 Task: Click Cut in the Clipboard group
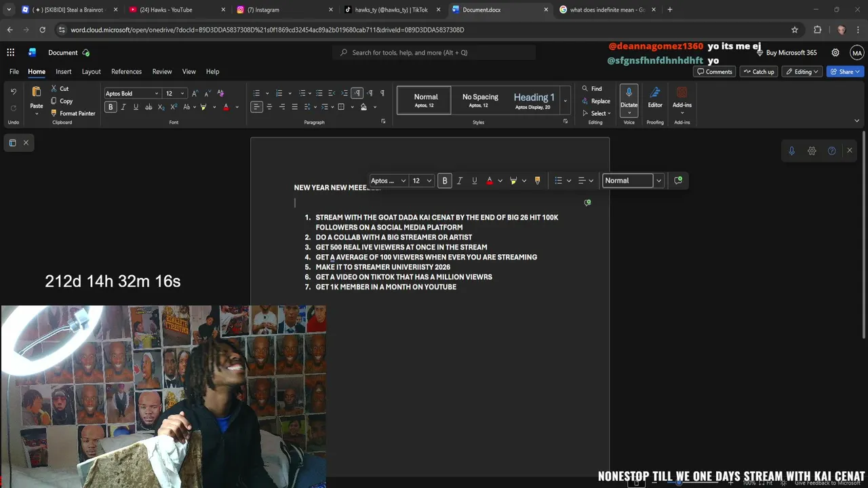pos(60,89)
